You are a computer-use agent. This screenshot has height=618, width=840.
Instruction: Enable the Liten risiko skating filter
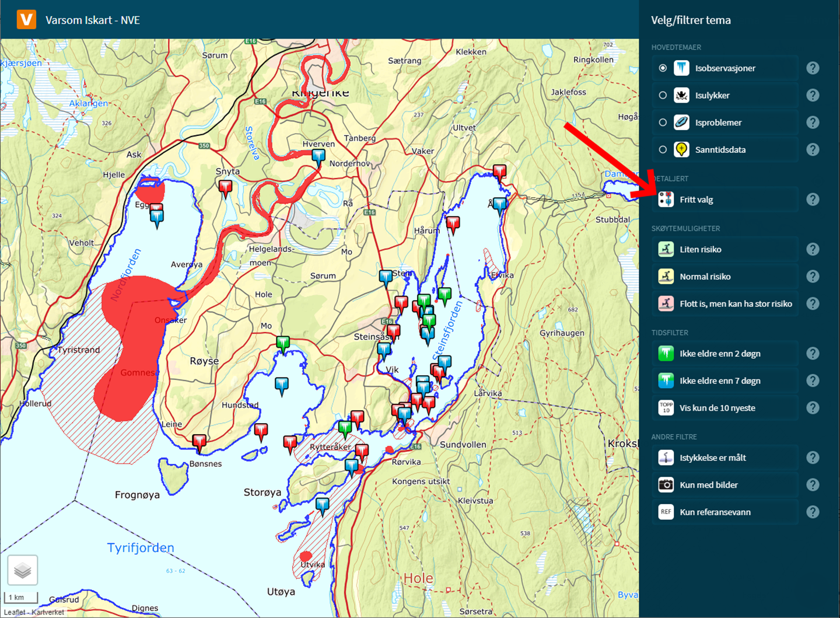666,249
